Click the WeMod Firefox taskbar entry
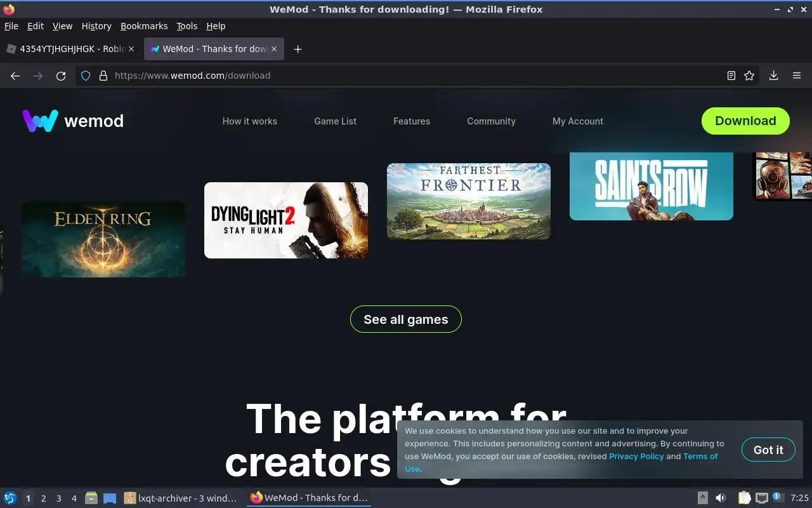The height and width of the screenshot is (508, 812). (309, 498)
